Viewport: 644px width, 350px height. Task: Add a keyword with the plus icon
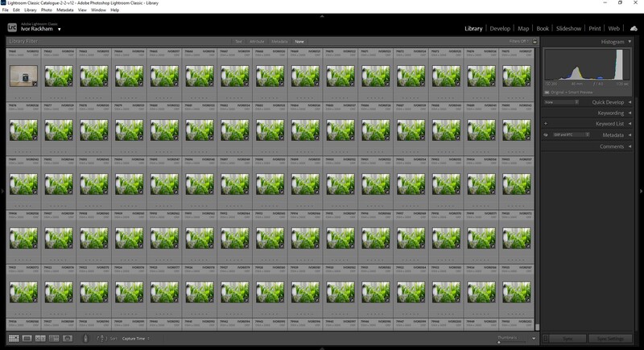tap(546, 123)
